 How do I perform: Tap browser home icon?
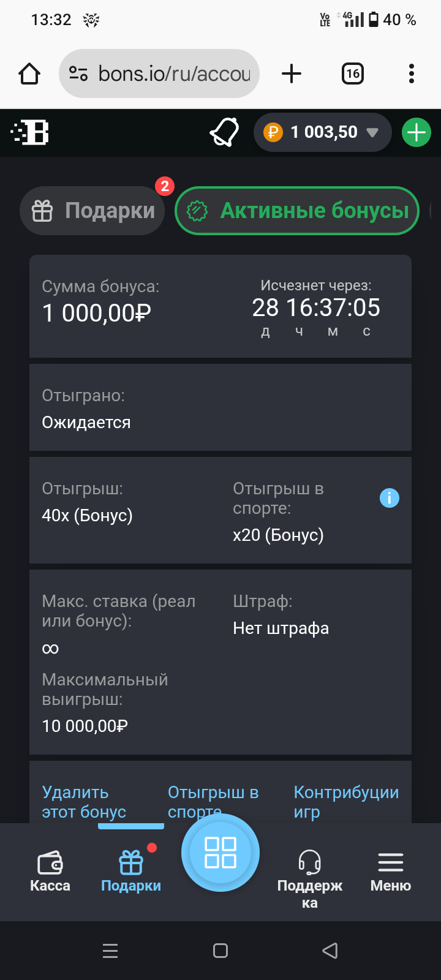[29, 74]
